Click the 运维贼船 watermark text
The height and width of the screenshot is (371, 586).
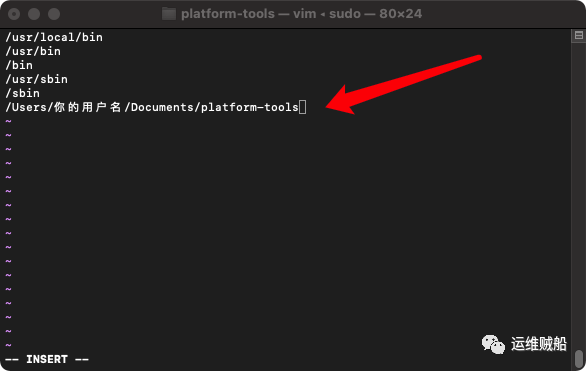coord(539,344)
